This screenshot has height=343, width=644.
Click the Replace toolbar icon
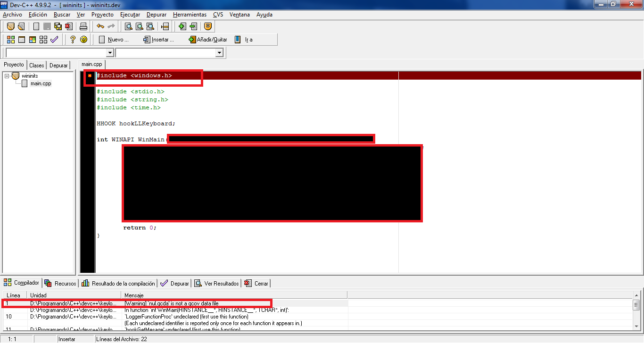point(139,26)
